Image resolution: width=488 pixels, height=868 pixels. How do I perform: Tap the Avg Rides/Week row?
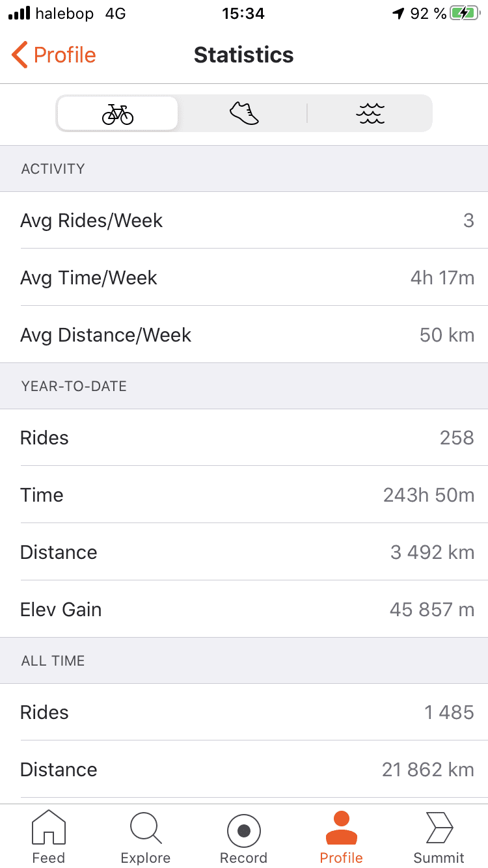(244, 220)
